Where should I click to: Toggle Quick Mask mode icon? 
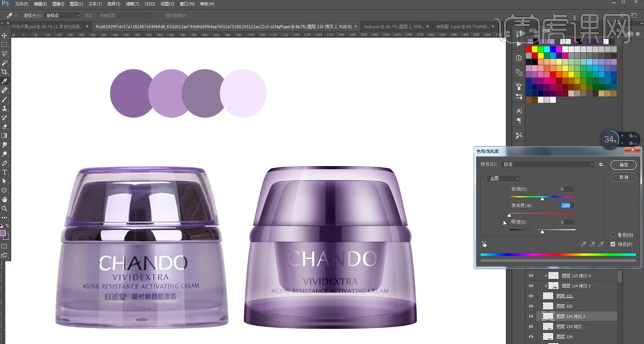coord(5,246)
